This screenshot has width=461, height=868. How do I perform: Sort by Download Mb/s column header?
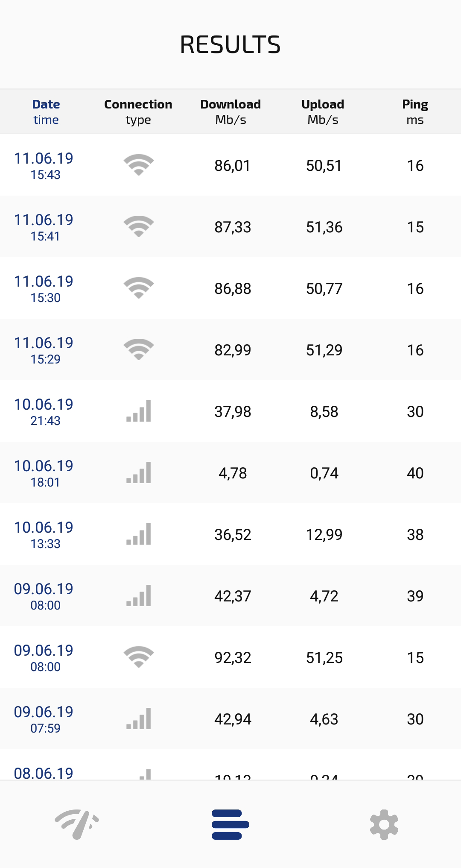pyautogui.click(x=230, y=111)
